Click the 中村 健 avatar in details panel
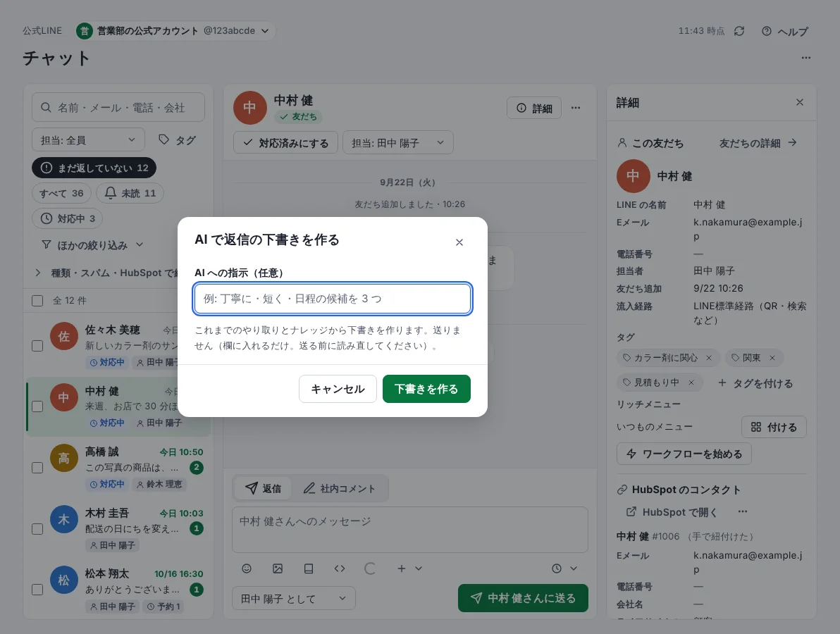 click(x=633, y=176)
